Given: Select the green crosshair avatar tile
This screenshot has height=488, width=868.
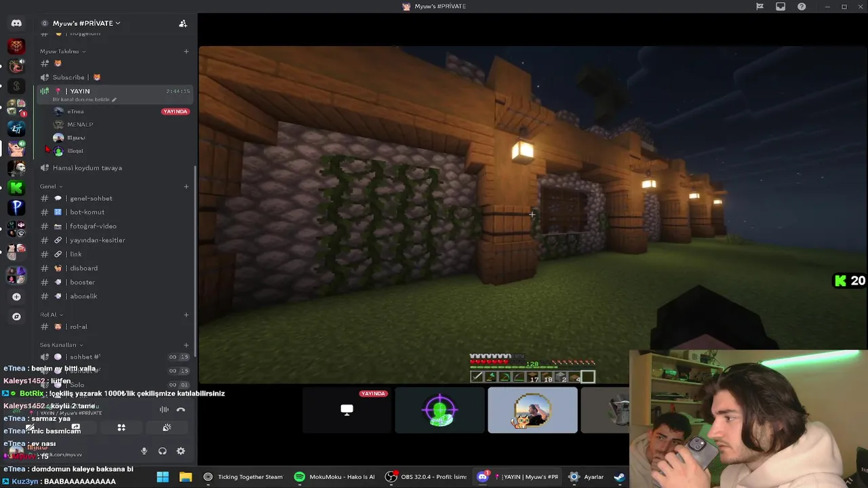Looking at the screenshot, I should [439, 409].
